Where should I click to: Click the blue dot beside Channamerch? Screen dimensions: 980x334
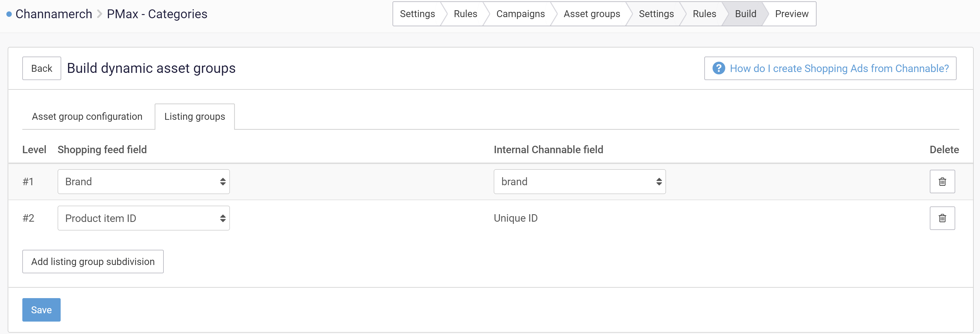click(9, 14)
